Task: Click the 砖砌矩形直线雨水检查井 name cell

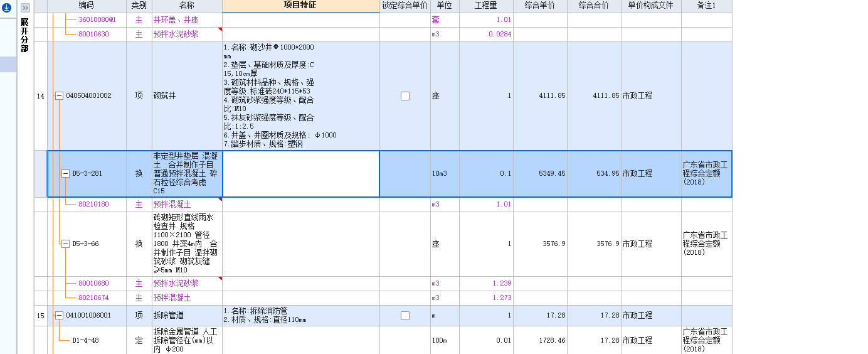Action: point(187,244)
